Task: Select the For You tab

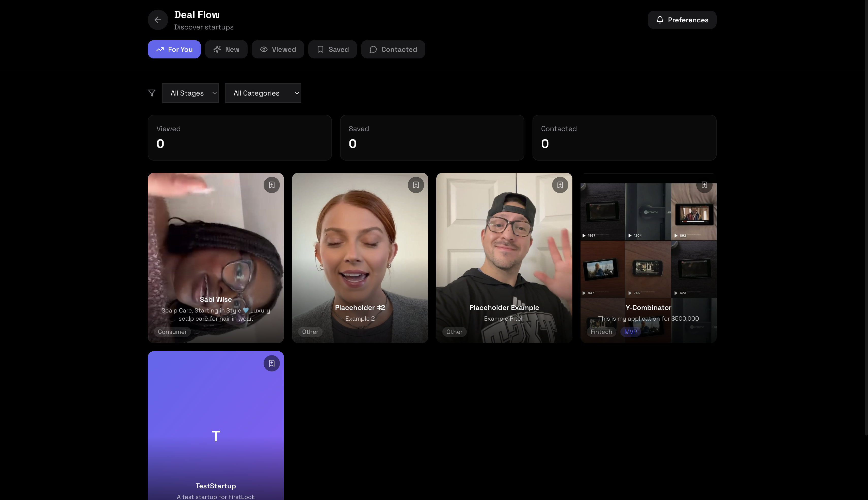Action: 174,50
